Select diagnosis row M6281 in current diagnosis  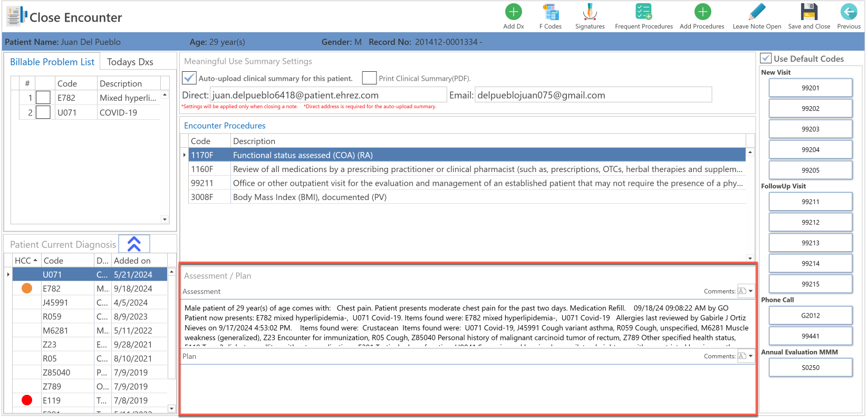tap(90, 330)
